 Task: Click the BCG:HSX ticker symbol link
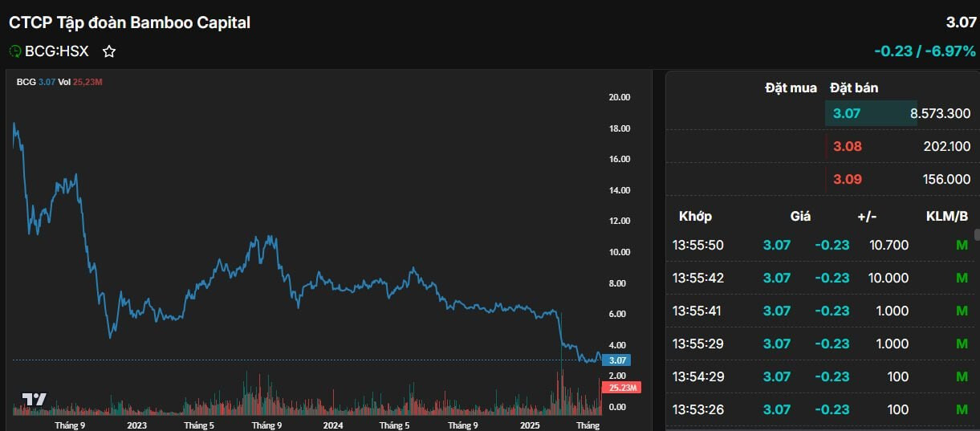pos(56,51)
